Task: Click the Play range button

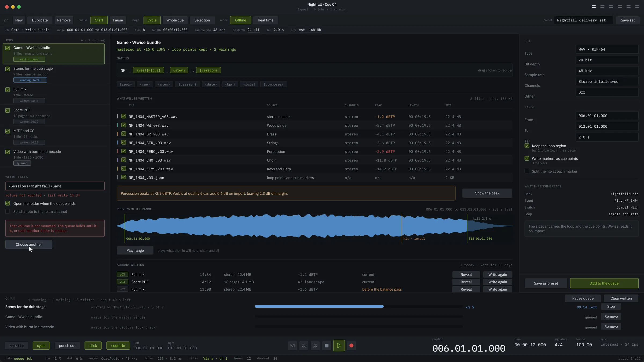Action: [135, 250]
